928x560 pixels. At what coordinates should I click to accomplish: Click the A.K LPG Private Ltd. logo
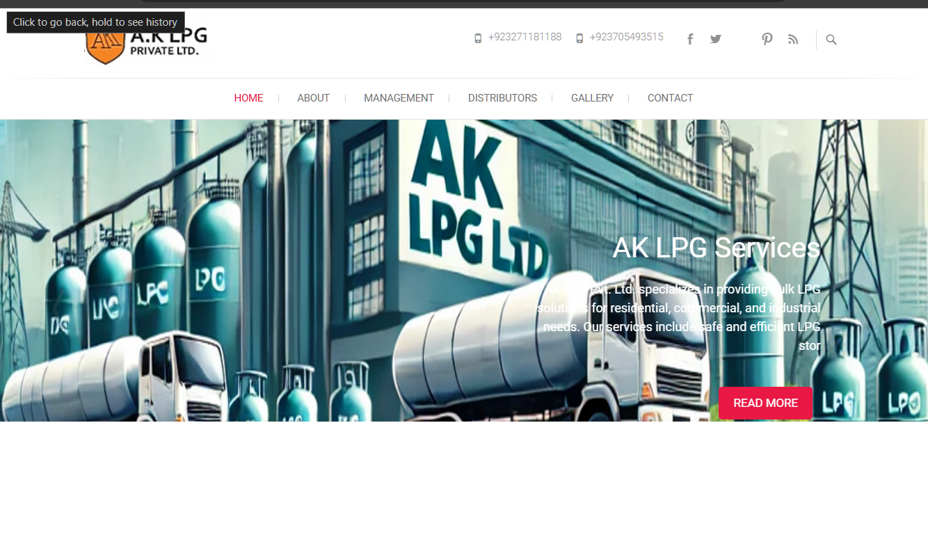coord(147,40)
